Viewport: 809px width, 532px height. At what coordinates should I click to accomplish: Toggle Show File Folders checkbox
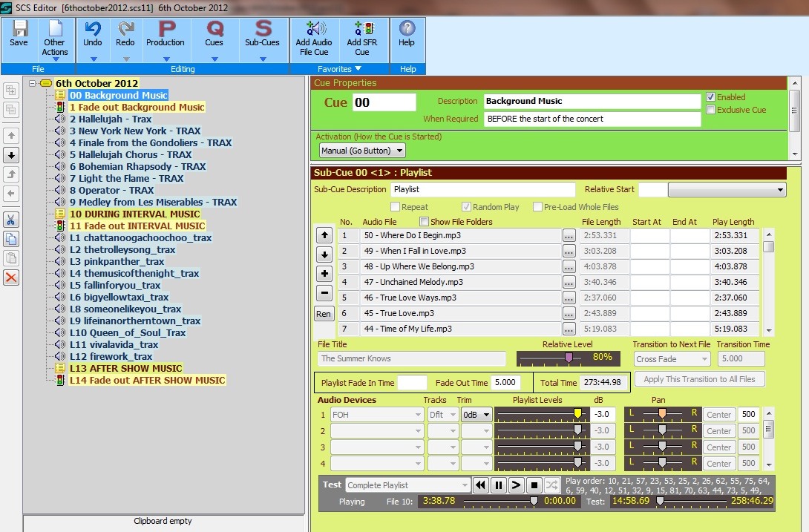(x=425, y=222)
